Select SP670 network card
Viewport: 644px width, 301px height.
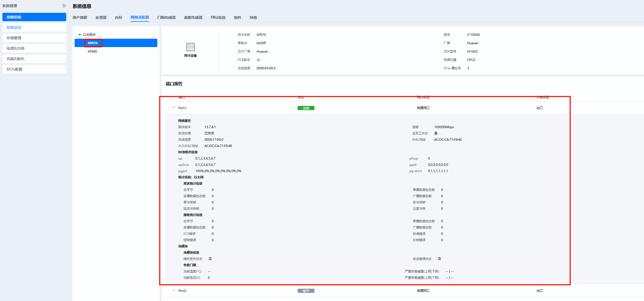point(93,43)
